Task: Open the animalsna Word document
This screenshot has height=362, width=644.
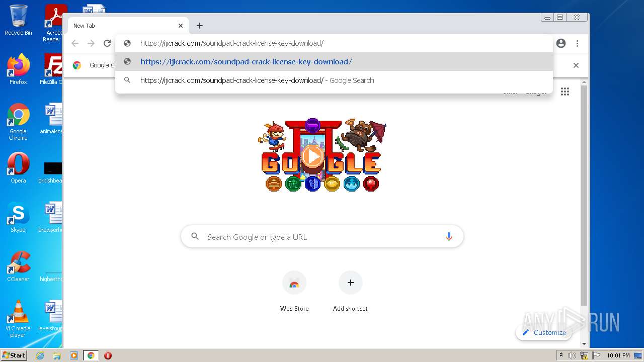Action: click(52, 119)
